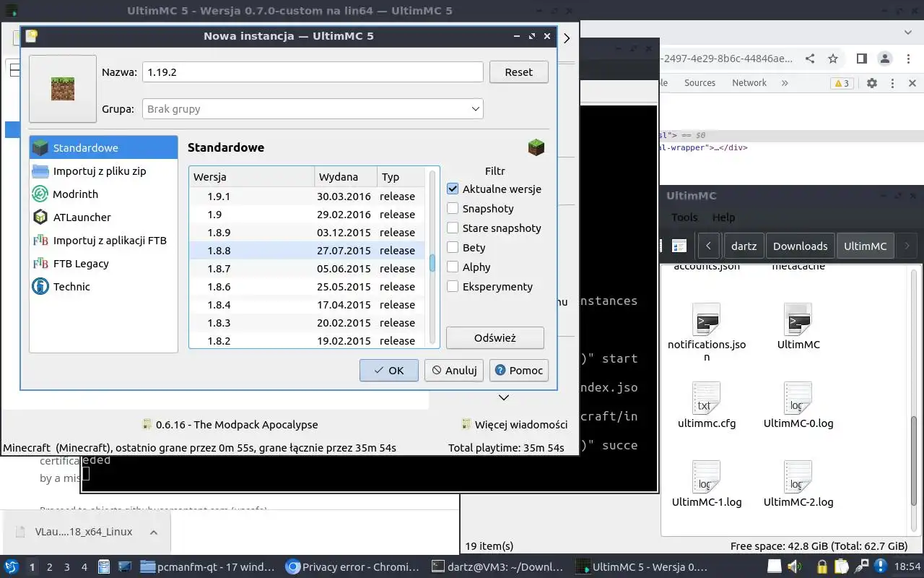Select the UltimMC-1.log file
Screen dimensions: 924x578
tap(707, 483)
